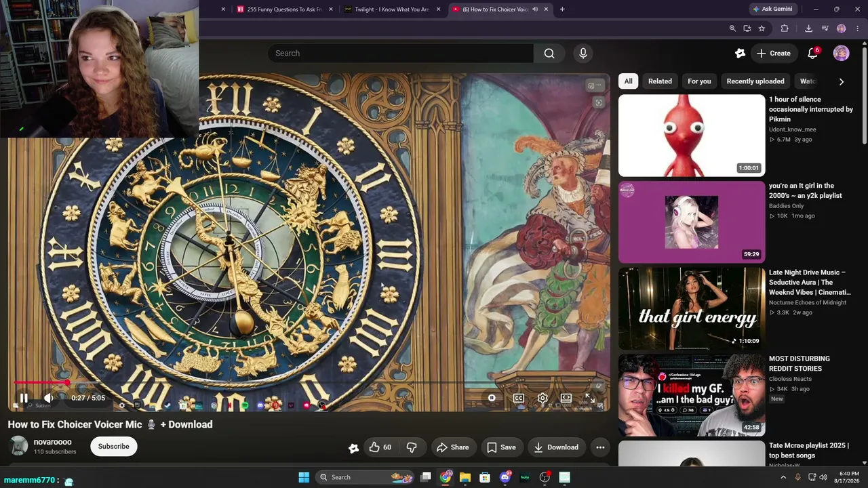Open the browser extensions puzzle icon
This screenshot has width=868, height=488.
(x=785, y=28)
